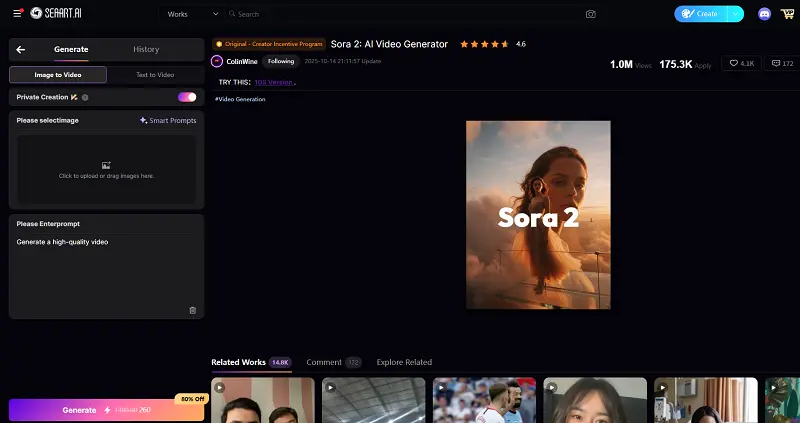This screenshot has width=800, height=423.
Task: Switch to the Generate tab
Action: [x=71, y=49]
